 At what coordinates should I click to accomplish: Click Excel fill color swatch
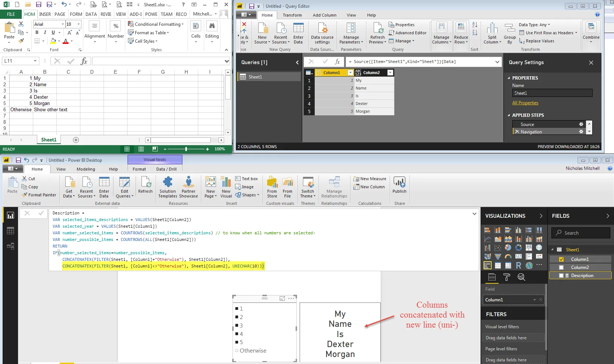coord(53,41)
